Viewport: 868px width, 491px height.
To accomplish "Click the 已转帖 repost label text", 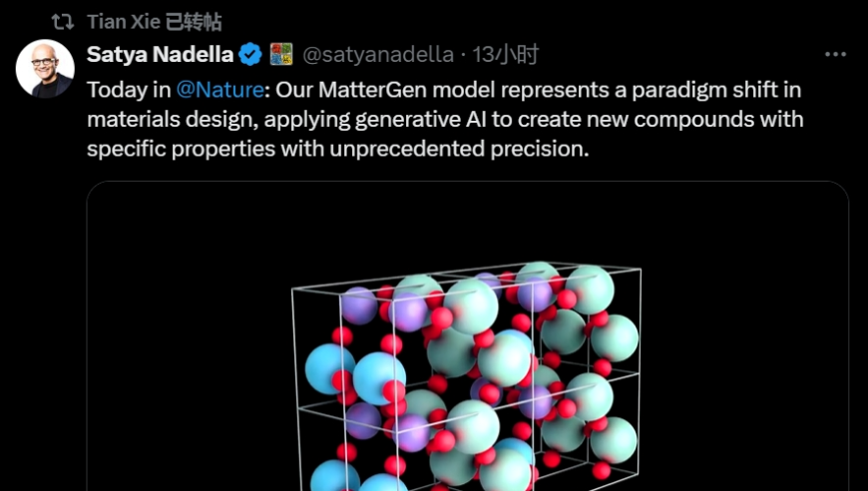I will pos(186,22).
